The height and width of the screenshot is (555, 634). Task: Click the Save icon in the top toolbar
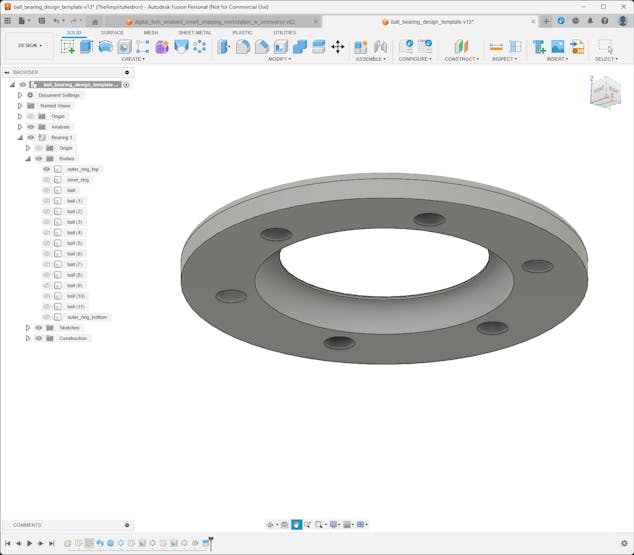coord(41,20)
